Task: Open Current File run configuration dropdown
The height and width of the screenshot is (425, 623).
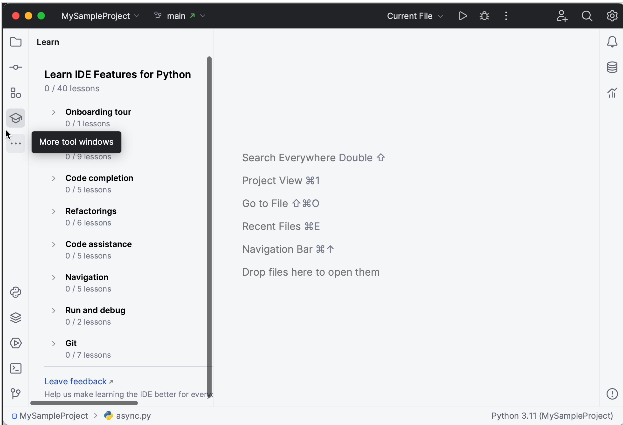Action: pos(415,16)
